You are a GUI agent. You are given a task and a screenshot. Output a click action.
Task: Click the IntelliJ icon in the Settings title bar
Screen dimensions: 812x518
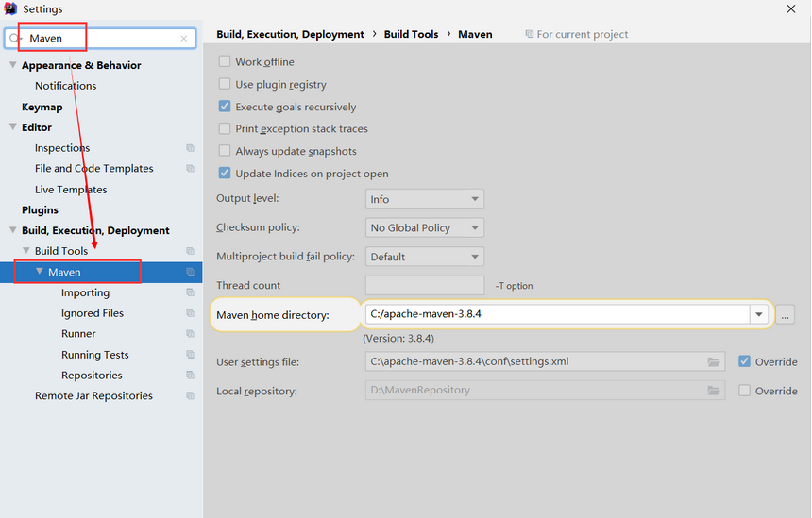pyautogui.click(x=10, y=8)
